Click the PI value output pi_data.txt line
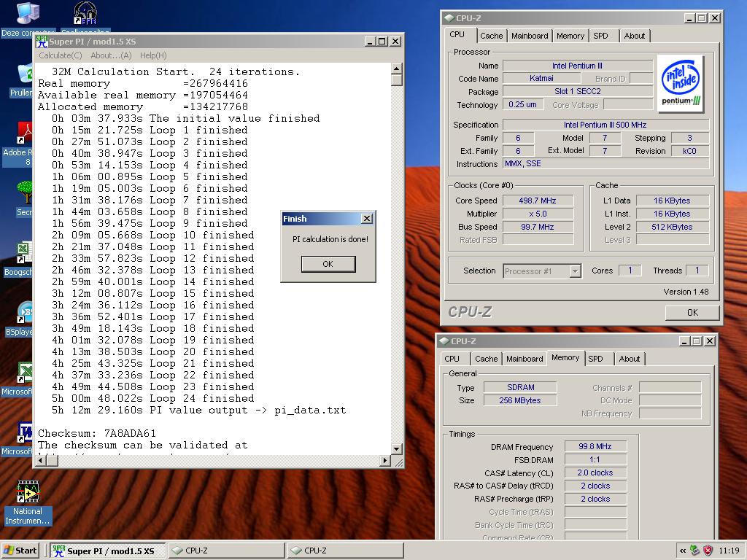This screenshot has height=560, width=747. click(x=198, y=410)
